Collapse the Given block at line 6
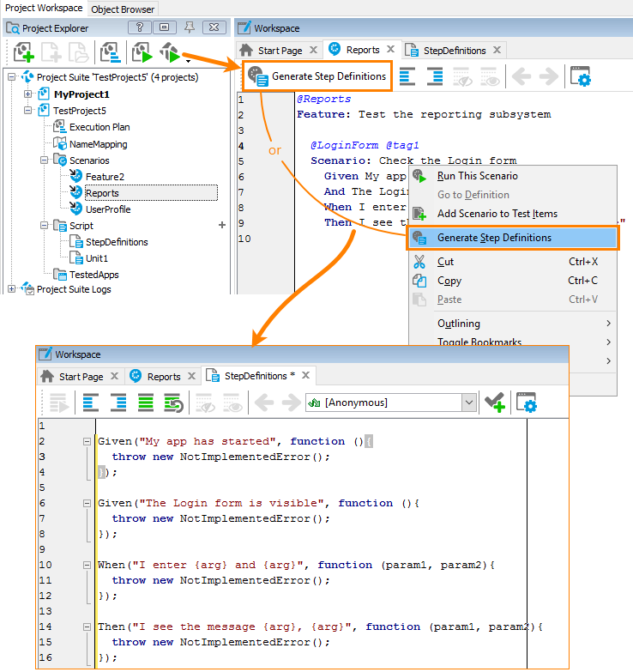This screenshot has height=672, width=633. pos(87,503)
